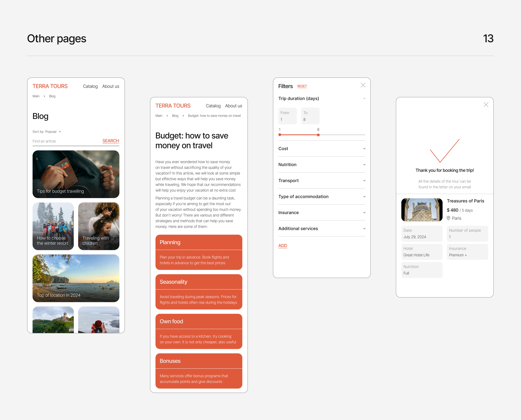Open the Sort by Popular dropdown

pos(47,132)
